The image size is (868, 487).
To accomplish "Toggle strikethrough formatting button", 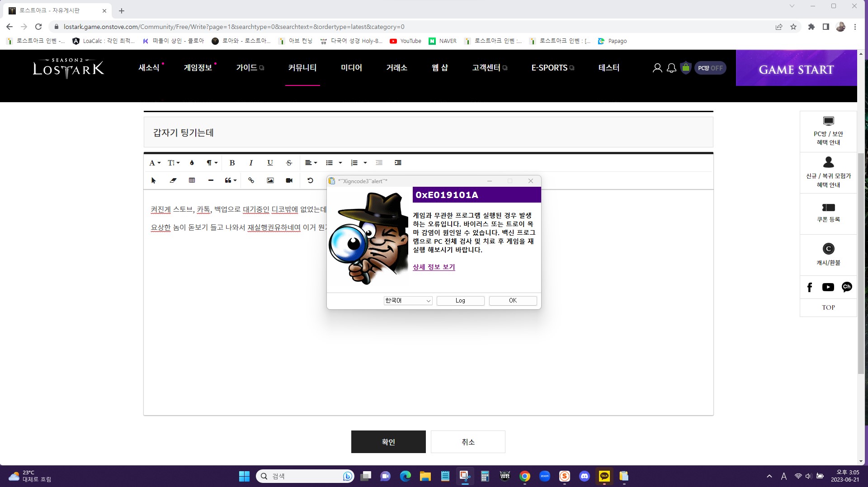I will pos(289,163).
